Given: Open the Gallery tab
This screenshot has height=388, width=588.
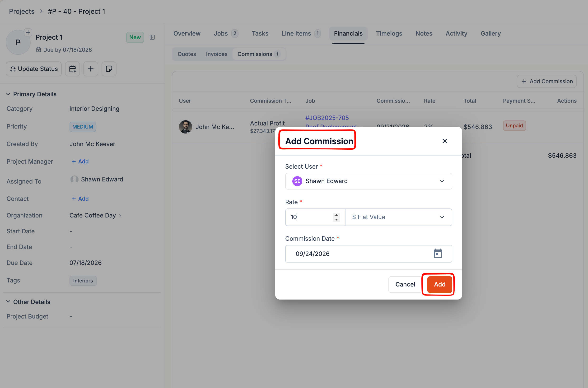Looking at the screenshot, I should click(x=490, y=33).
